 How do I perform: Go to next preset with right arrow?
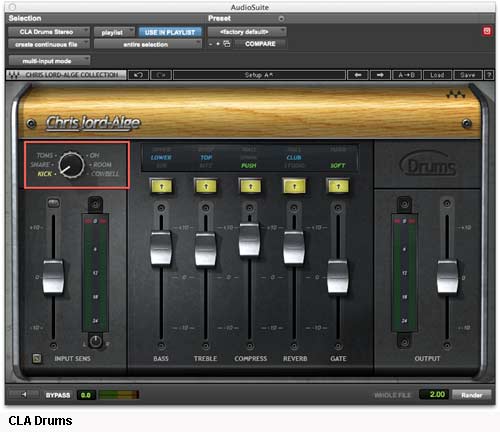pos(380,75)
